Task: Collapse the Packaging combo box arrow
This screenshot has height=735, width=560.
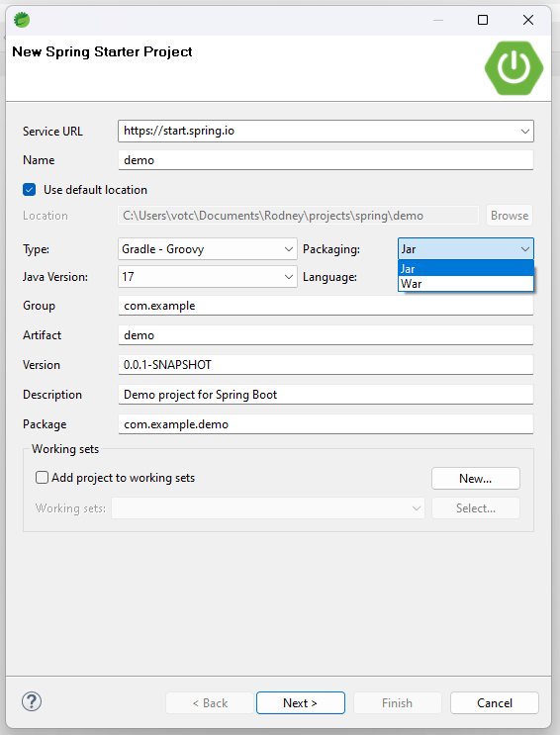Action: tap(524, 249)
